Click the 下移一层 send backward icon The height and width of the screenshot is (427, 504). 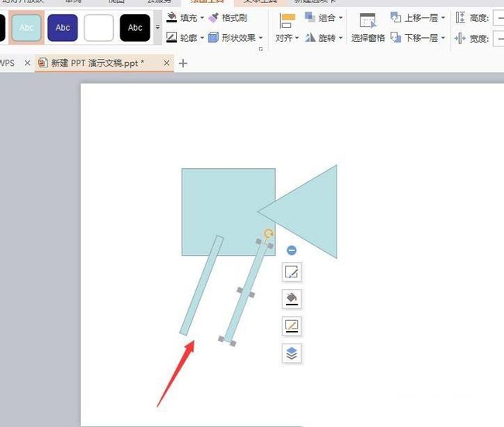tap(395, 38)
